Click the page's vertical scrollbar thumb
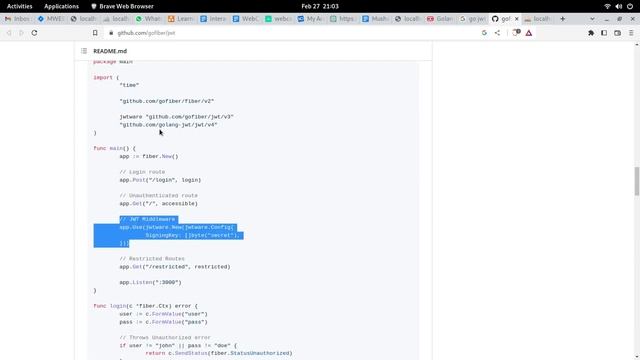This screenshot has height=360, width=640. 636,181
